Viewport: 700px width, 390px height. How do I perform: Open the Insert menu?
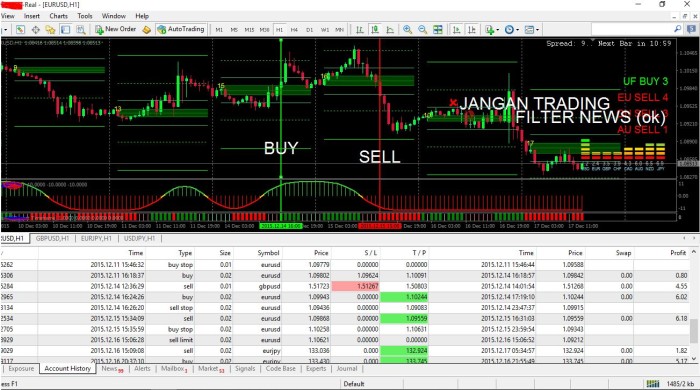pyautogui.click(x=32, y=16)
